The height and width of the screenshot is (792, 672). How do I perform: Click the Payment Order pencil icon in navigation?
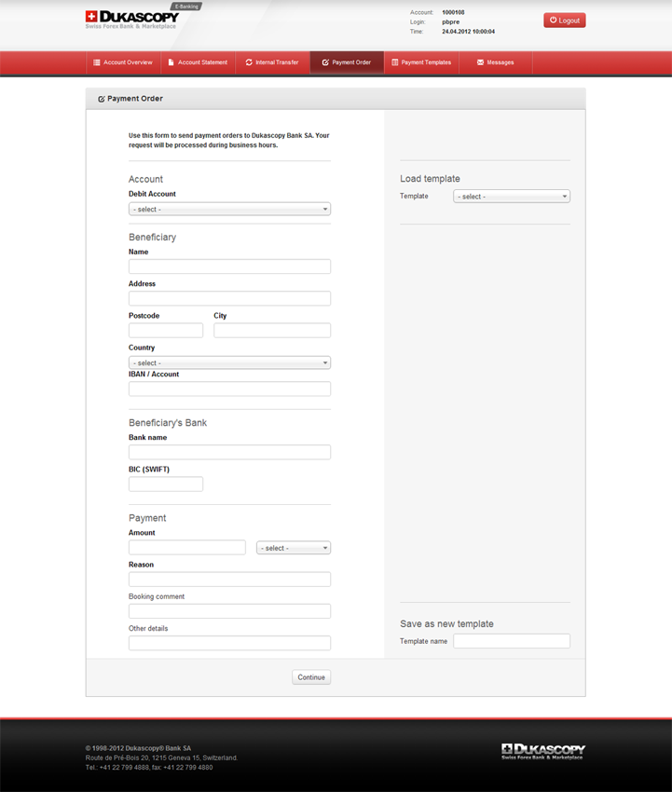[x=325, y=62]
